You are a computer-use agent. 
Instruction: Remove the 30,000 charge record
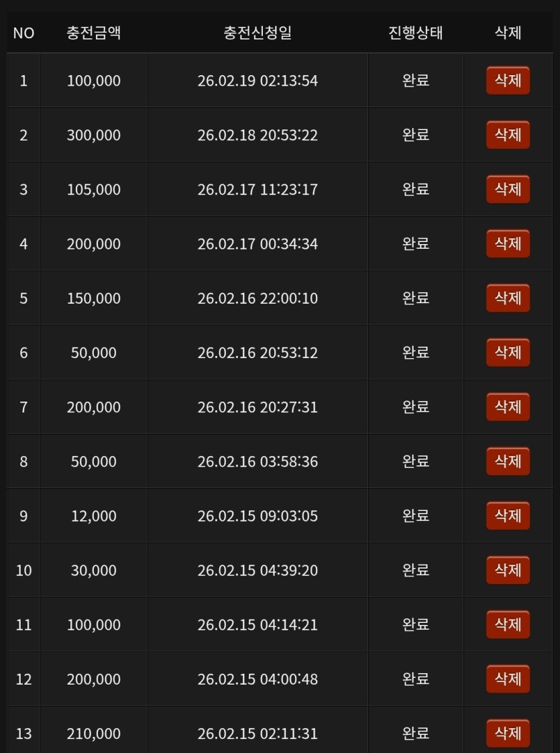pos(508,570)
